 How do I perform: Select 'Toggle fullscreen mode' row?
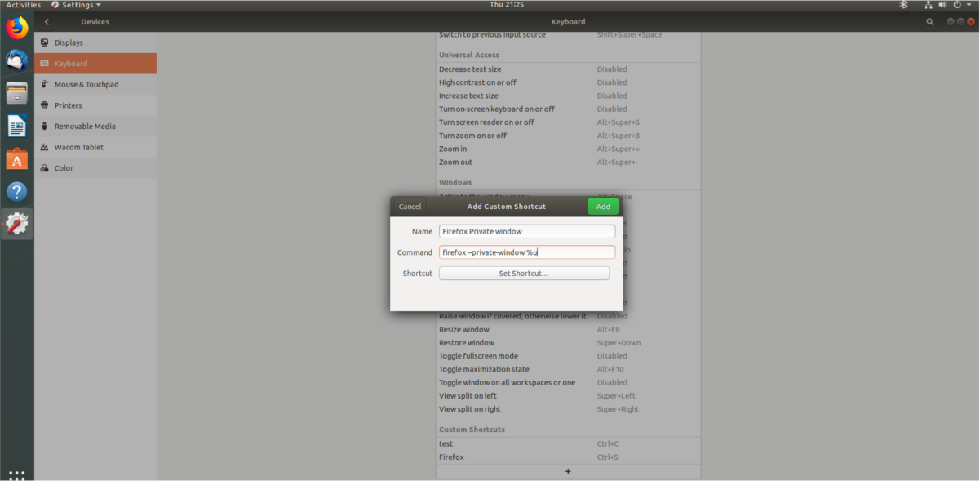pos(568,356)
